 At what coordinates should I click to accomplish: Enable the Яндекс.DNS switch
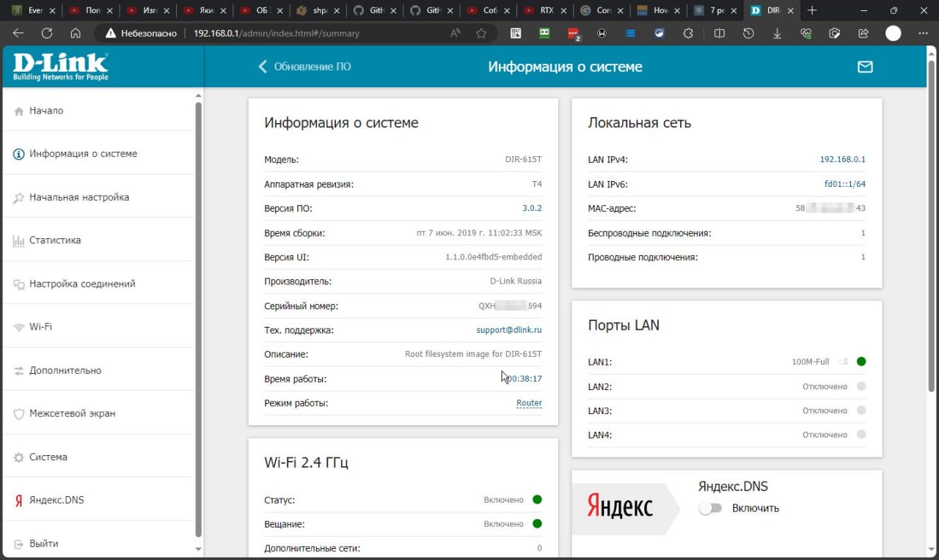[710, 508]
